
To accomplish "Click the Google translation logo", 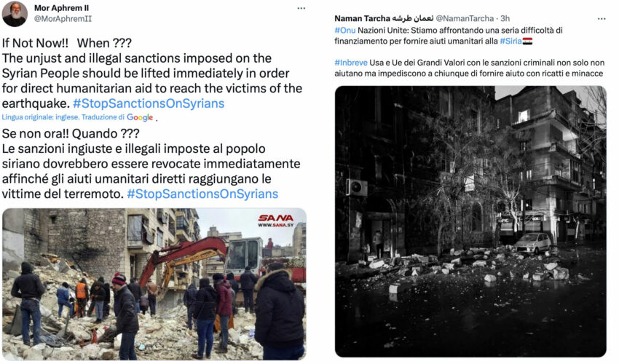I will tap(140, 117).
